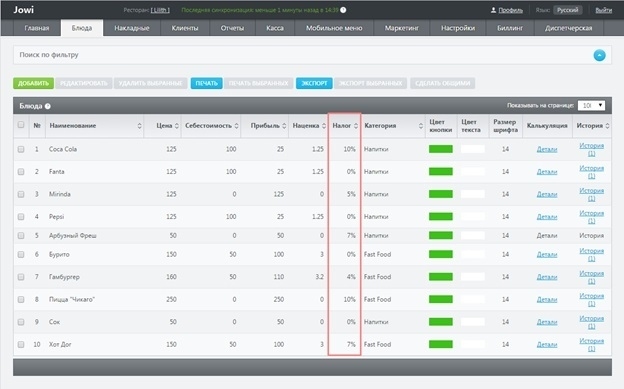Sort by Налог column sort arrows
Screen dimensions: 624x389
[356, 126]
